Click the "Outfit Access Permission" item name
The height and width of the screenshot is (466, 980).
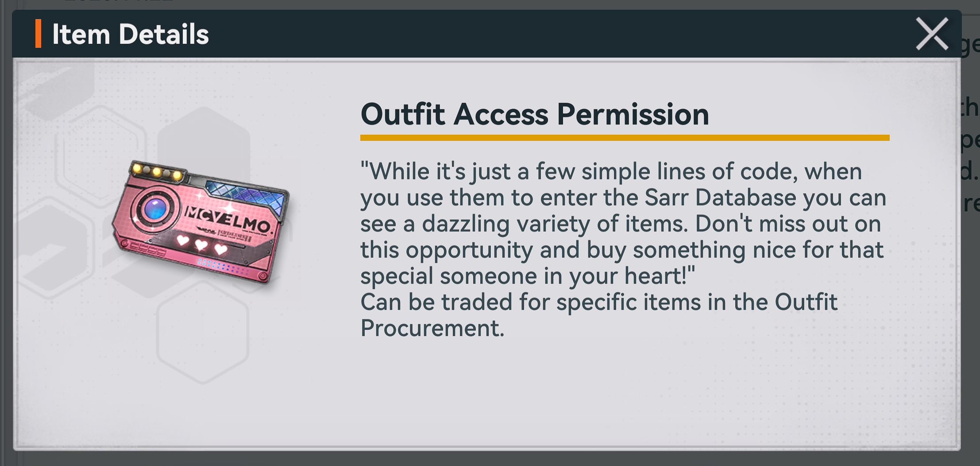point(535,114)
